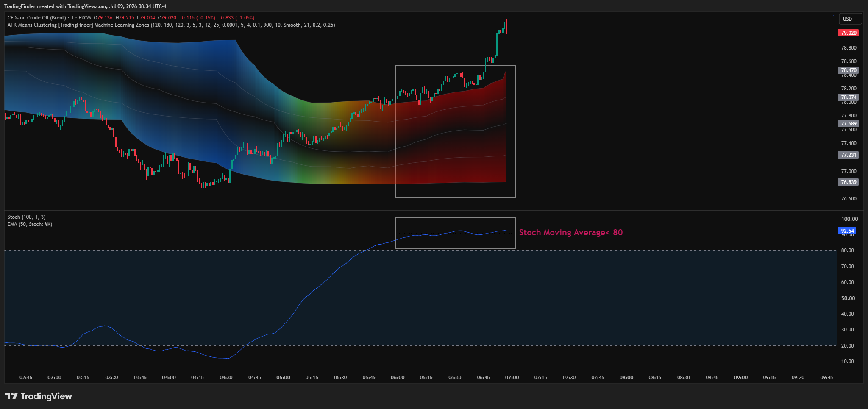
Task: Click the 02:45 time axis label
Action: click(26, 378)
